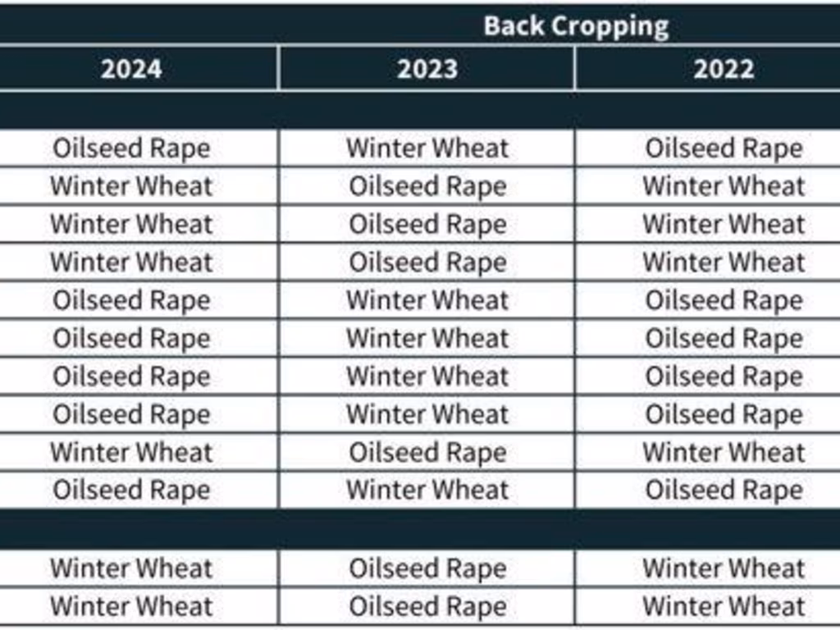Select seventh row's 2022 Oilseed Rape cell

pos(723,377)
